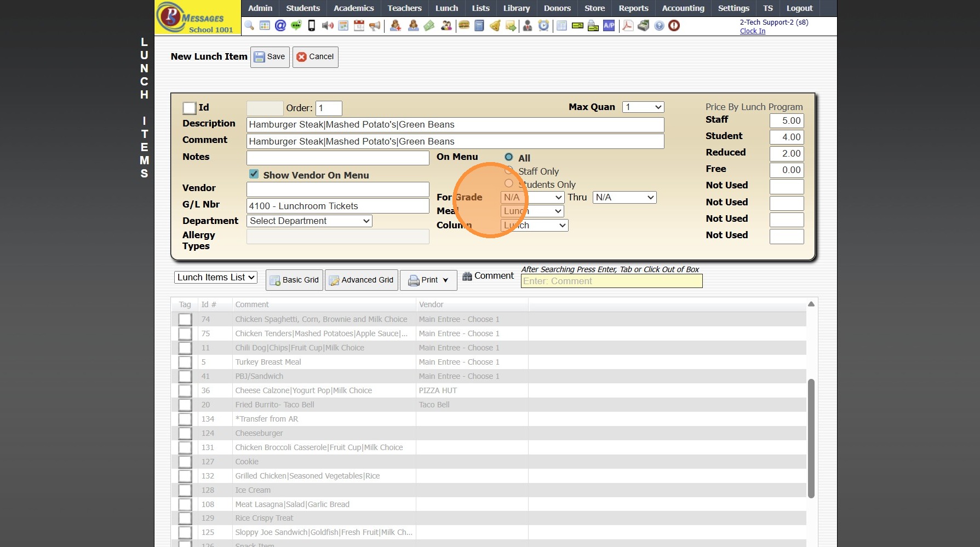Image resolution: width=980 pixels, height=547 pixels.
Task: Open the PDF document icon
Action: pos(628,25)
